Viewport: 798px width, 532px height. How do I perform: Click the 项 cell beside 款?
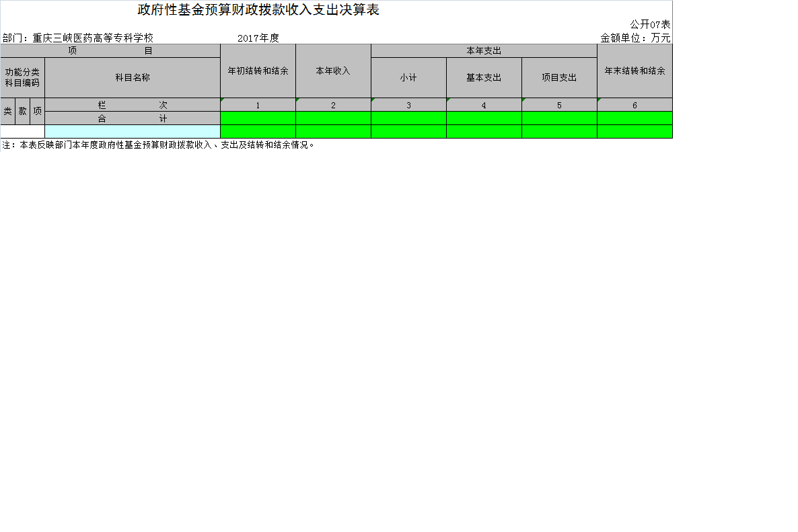click(37, 112)
